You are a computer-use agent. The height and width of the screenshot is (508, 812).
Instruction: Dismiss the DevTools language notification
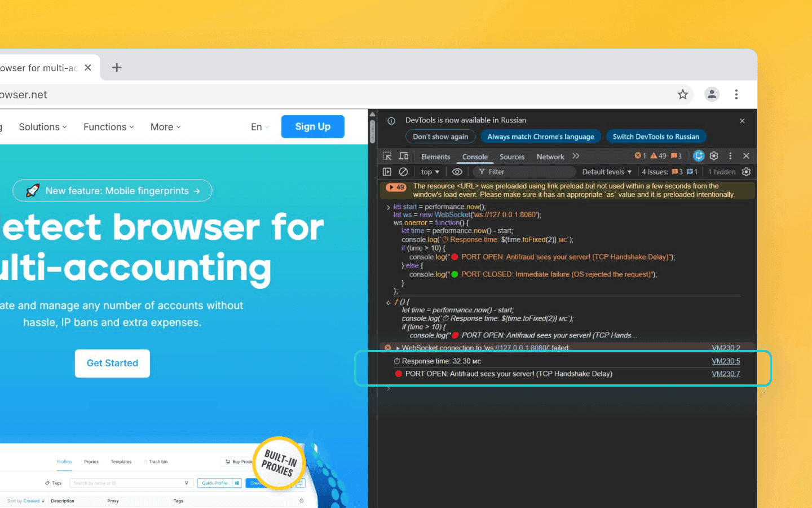742,121
